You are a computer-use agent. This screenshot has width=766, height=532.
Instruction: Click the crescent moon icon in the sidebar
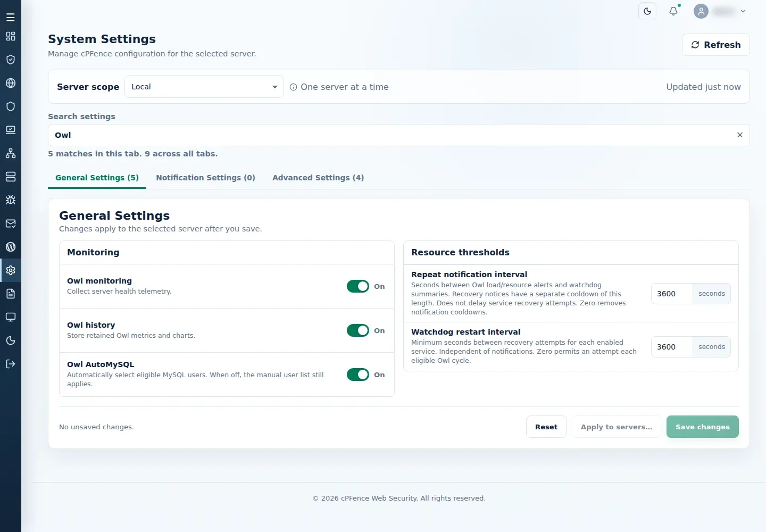point(11,340)
